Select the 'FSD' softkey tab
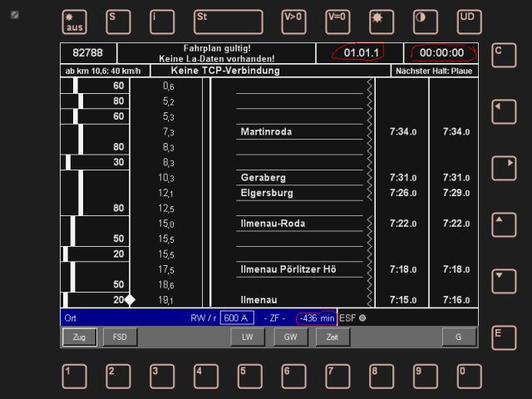Image resolution: width=532 pixels, height=399 pixels. (120, 337)
